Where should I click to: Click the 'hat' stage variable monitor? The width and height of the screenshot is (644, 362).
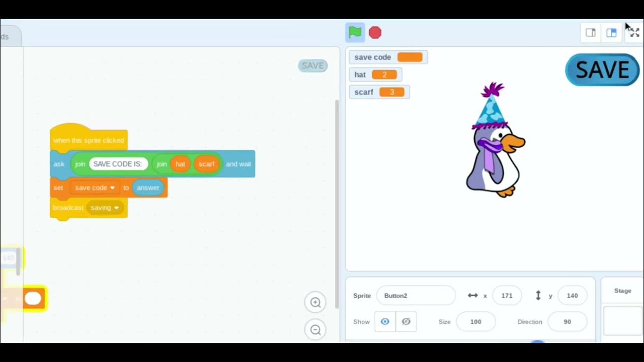(375, 74)
